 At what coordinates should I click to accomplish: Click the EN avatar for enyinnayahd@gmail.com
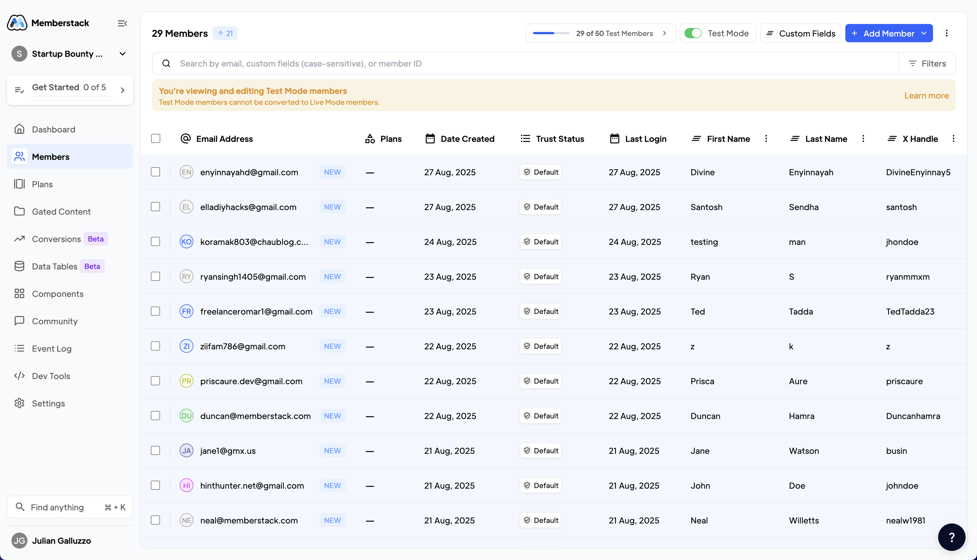(187, 172)
